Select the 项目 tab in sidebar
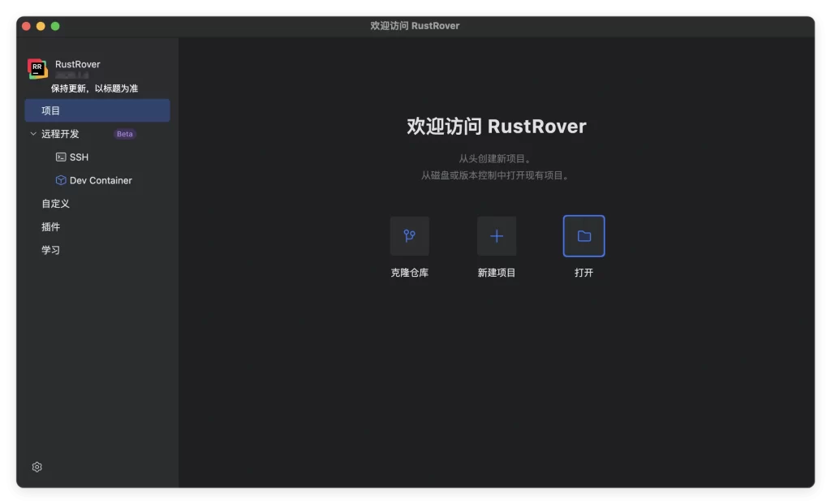 pyautogui.click(x=51, y=110)
